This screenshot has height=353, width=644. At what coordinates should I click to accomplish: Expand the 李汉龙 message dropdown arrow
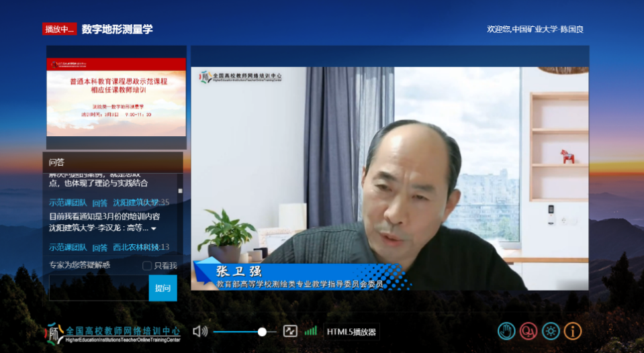(153, 229)
